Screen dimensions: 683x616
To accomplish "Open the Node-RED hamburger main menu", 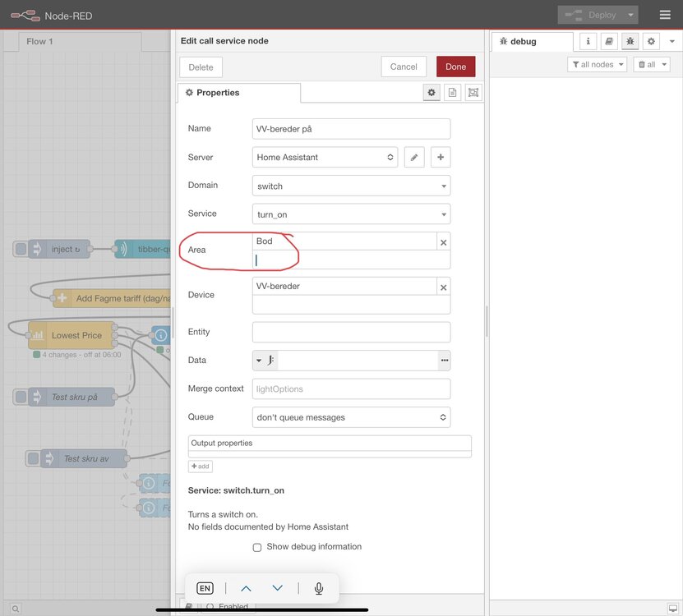I will pyautogui.click(x=664, y=15).
